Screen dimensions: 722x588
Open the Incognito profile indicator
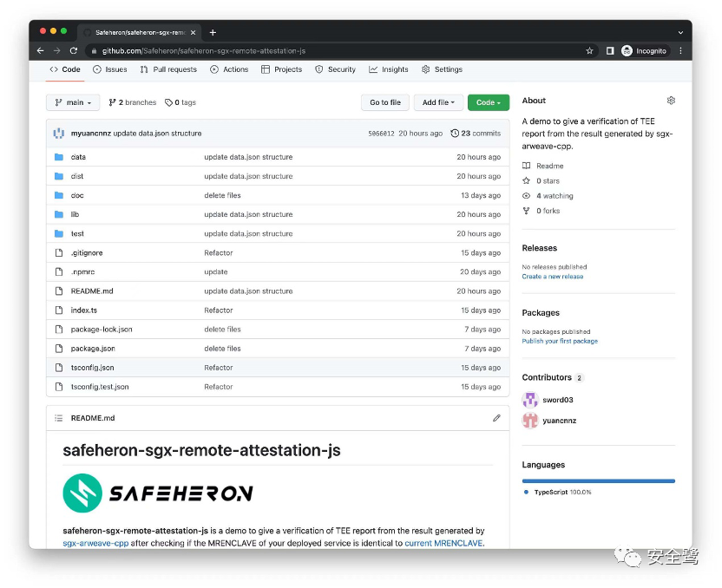pyautogui.click(x=644, y=50)
